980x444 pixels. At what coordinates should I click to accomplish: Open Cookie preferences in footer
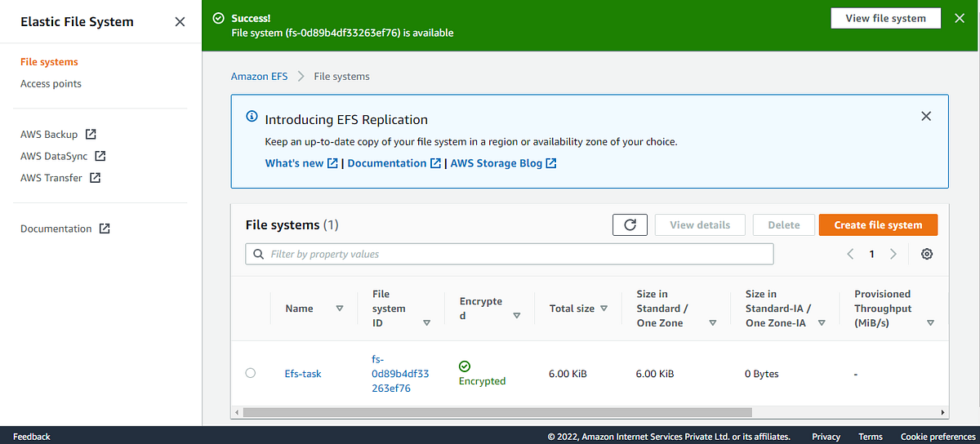click(x=938, y=437)
